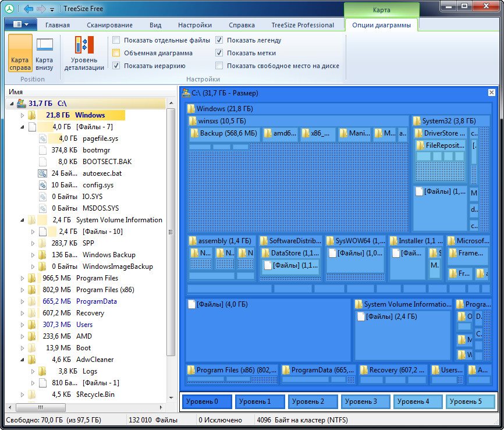Open the Вид ribbon tab
Image resolution: width=504 pixels, height=430 pixels.
pyautogui.click(x=155, y=25)
